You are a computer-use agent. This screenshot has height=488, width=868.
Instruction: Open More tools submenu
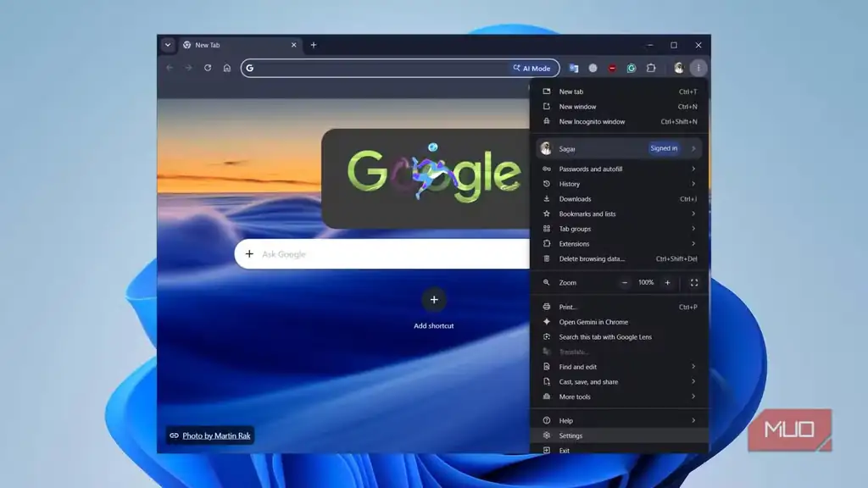point(619,396)
